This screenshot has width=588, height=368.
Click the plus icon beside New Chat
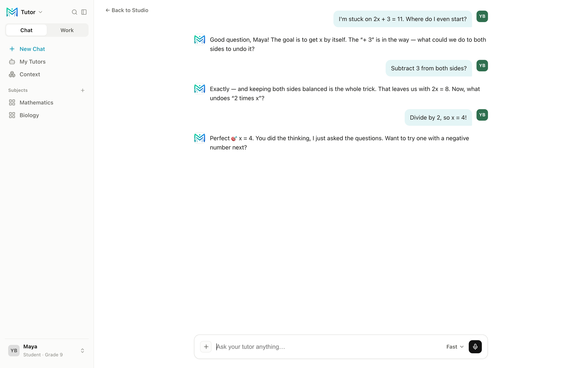12,49
